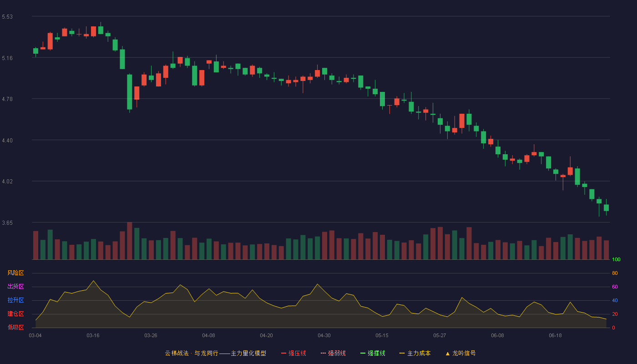This screenshot has height=364, width=637.
Task: Click the 03-04 date label
Action: click(35, 335)
